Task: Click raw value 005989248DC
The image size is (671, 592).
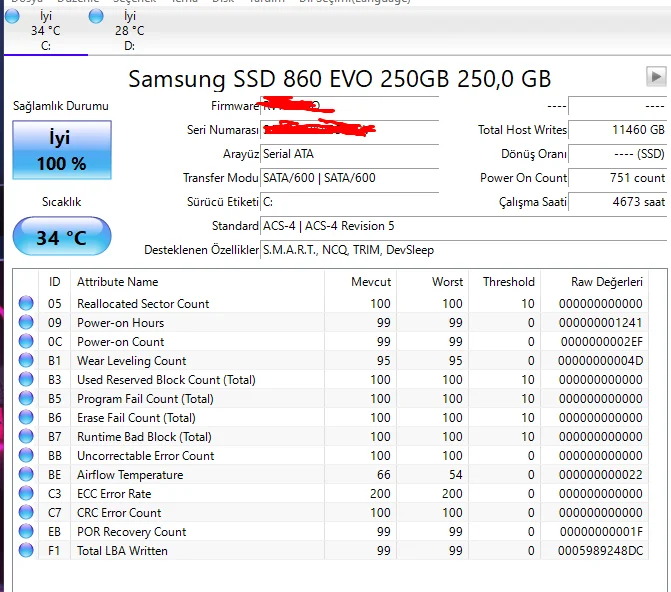Action: 600,550
